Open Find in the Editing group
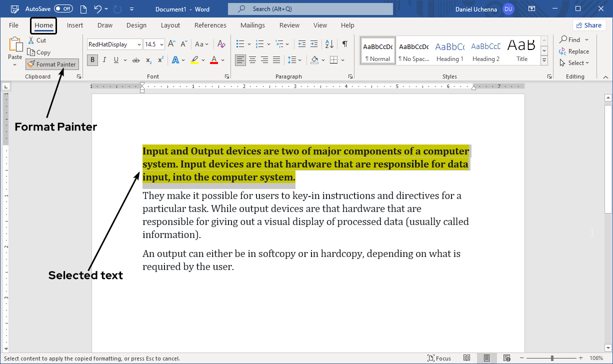The width and height of the screenshot is (613, 364). pyautogui.click(x=573, y=39)
